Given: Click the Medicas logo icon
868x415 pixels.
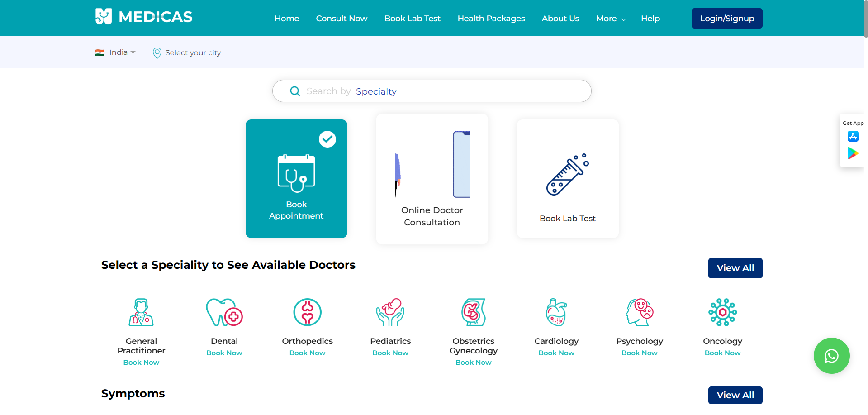Looking at the screenshot, I should point(103,17).
